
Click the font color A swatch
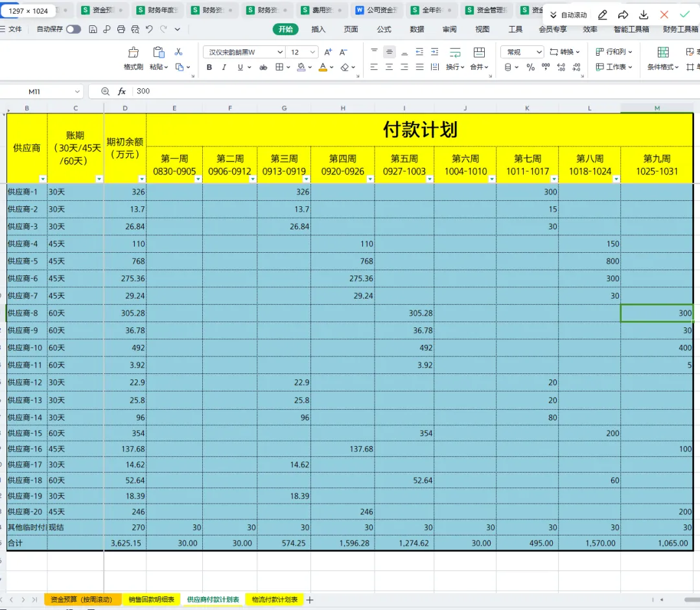(323, 67)
